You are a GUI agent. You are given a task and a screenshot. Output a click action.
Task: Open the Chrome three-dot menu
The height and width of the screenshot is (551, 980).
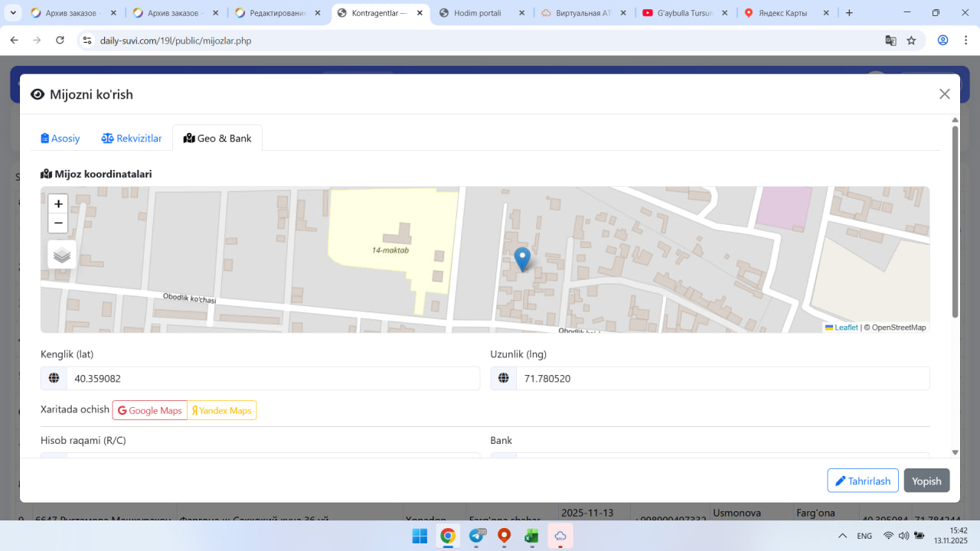965,41
